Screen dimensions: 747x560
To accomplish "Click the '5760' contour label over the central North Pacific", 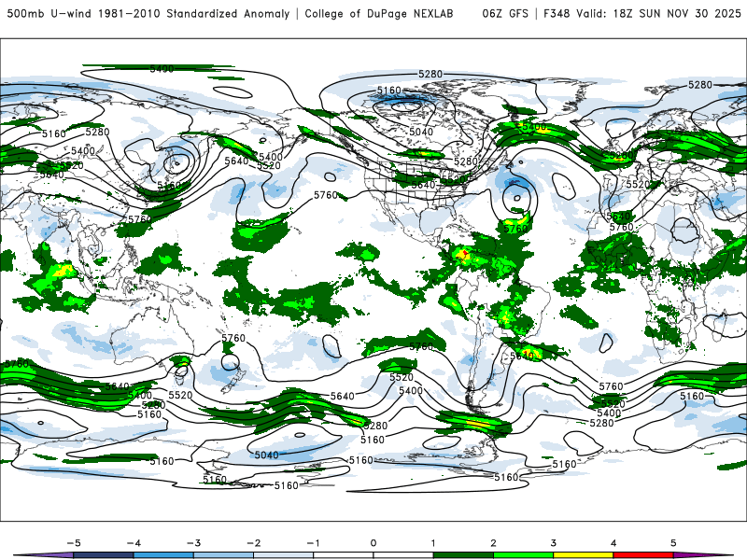I will click(326, 195).
